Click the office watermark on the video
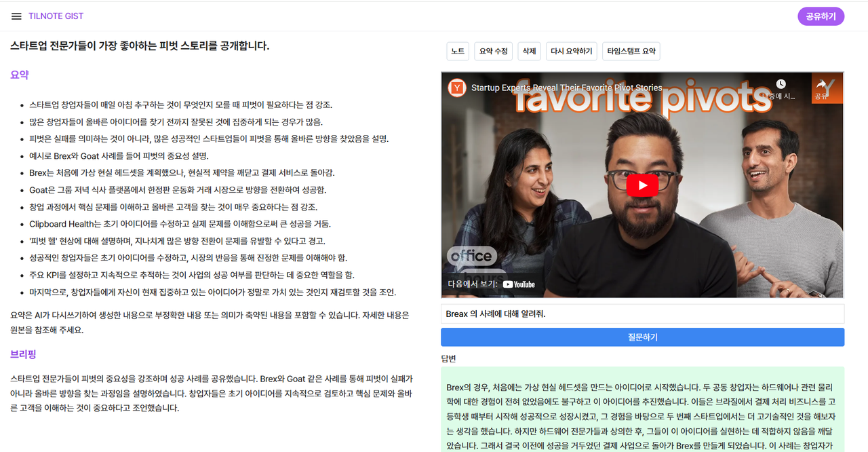 tap(471, 257)
